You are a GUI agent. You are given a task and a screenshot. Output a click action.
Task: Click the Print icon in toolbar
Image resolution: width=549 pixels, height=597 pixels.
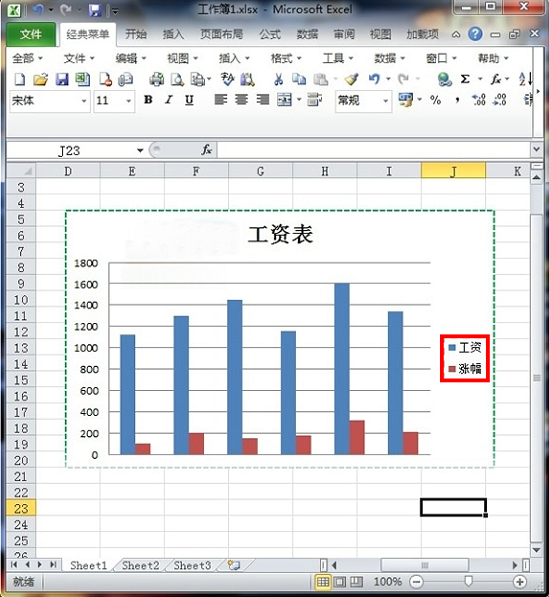click(x=156, y=79)
